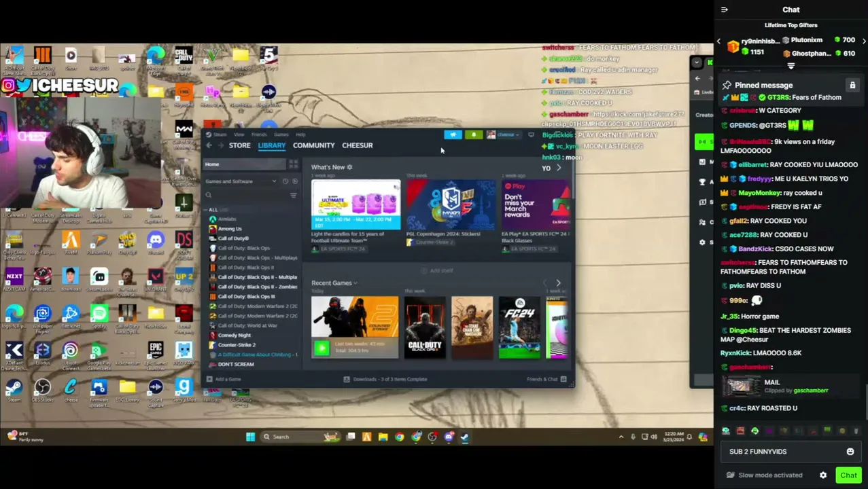Open Steam Big Picture mode icon

pyautogui.click(x=531, y=134)
